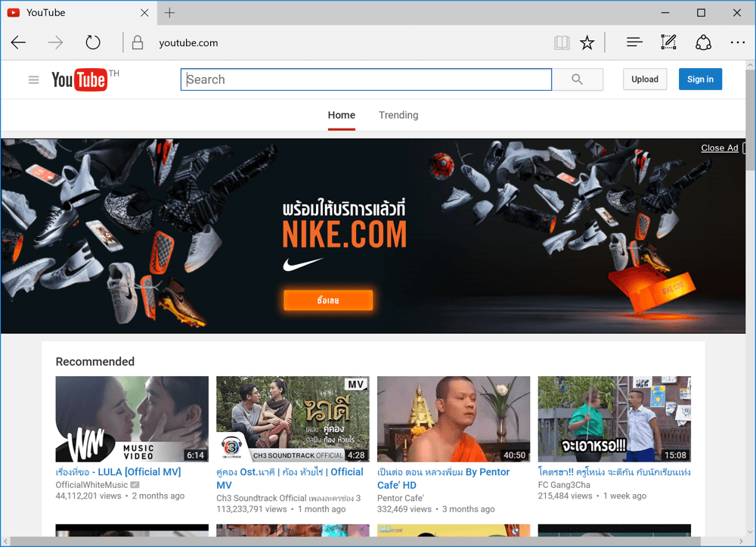The image size is (756, 547).
Task: Click the '113,233,791 views' text
Action: [x=252, y=509]
